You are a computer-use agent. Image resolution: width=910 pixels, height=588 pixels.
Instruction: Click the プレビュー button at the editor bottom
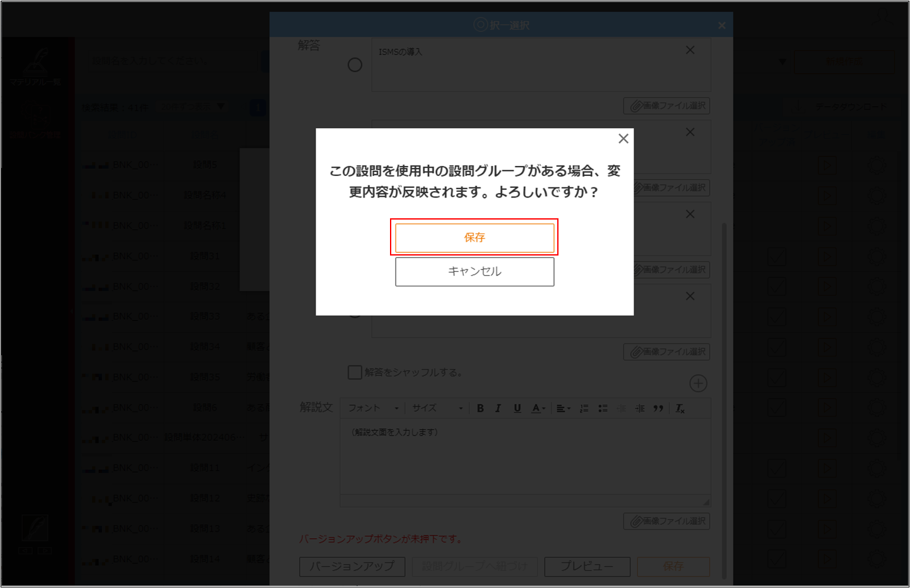pyautogui.click(x=588, y=567)
